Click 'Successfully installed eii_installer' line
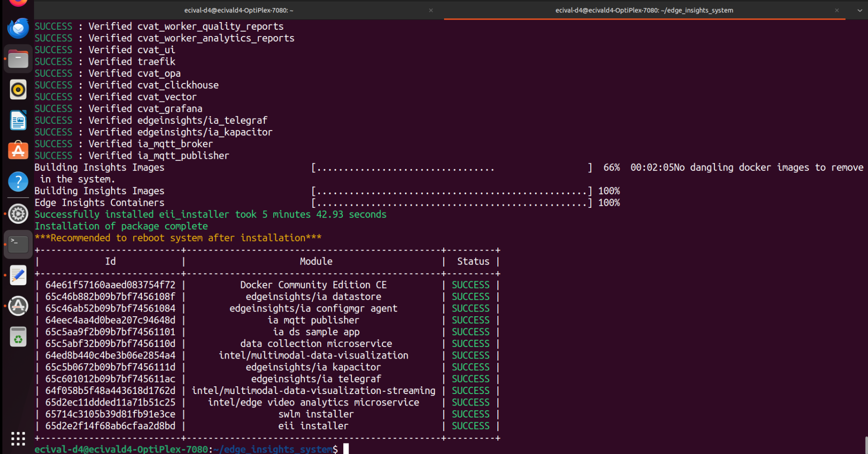This screenshot has height=454, width=868. (211, 215)
